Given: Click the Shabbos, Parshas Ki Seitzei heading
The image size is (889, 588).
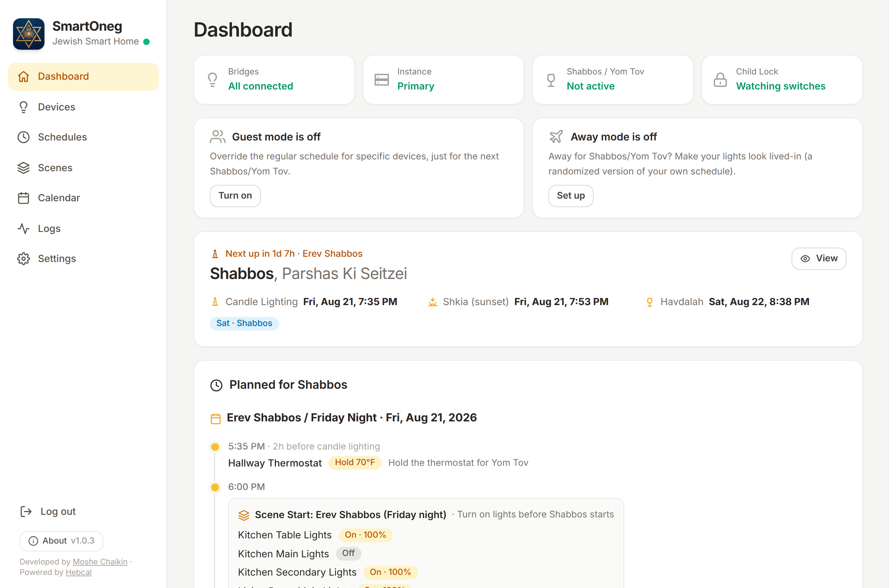Looking at the screenshot, I should pyautogui.click(x=308, y=274).
